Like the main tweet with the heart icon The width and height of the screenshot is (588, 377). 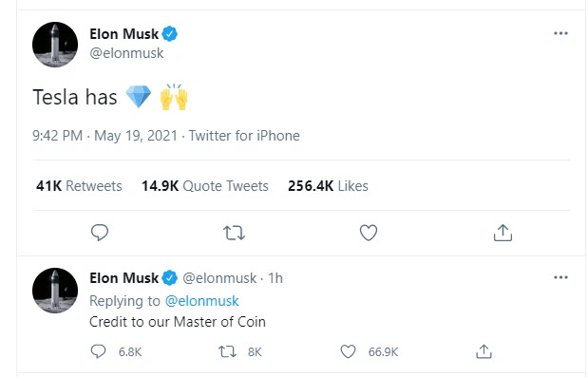369,233
